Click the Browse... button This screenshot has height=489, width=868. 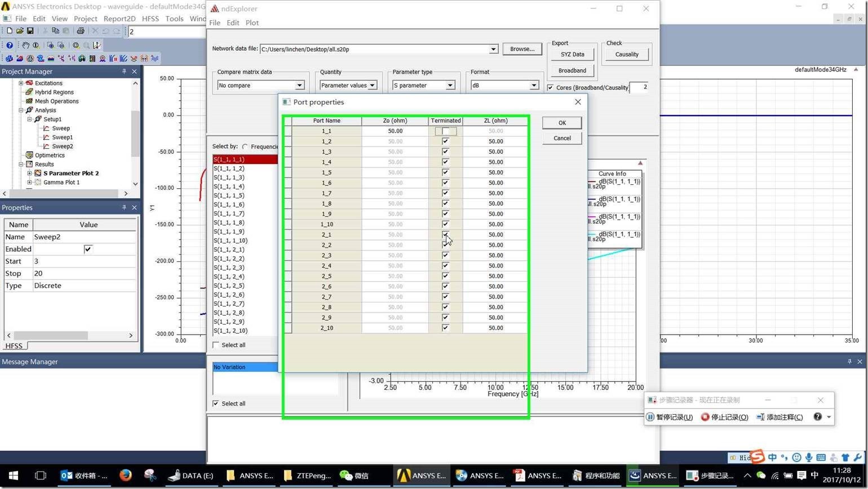click(522, 49)
